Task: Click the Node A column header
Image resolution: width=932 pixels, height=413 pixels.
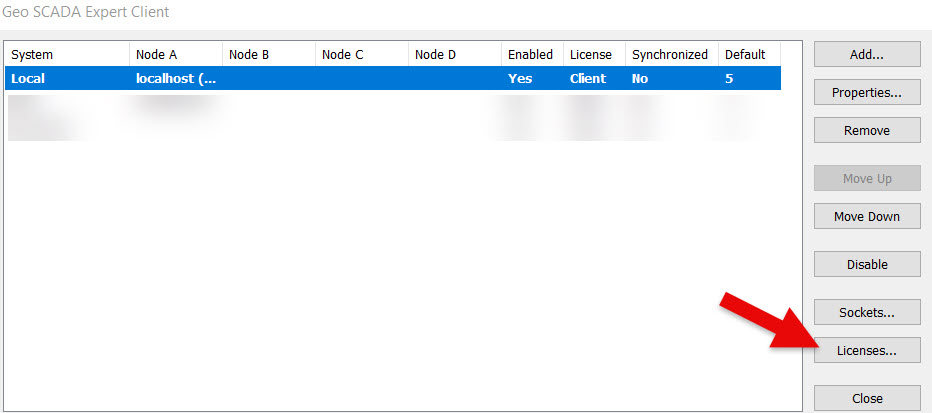Action: 176,55
